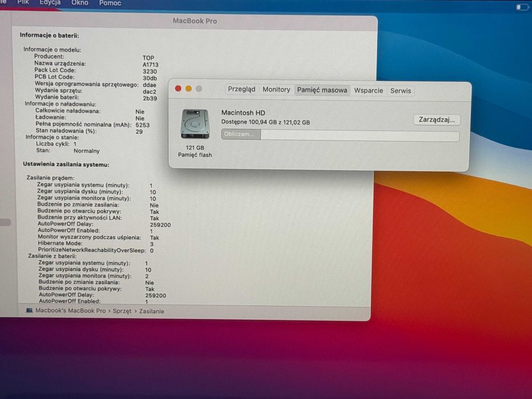The height and width of the screenshot is (399, 532).
Task: Click the Informacje o modelu label
Action: pos(52,50)
